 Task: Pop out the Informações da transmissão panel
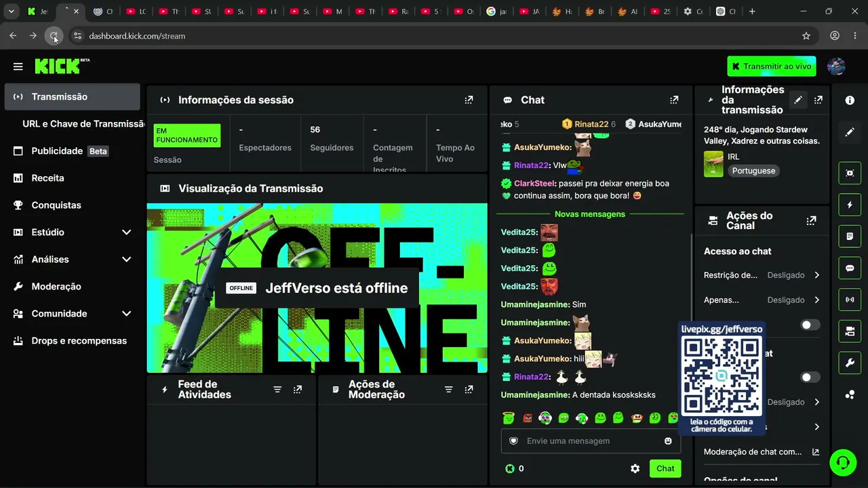coord(818,100)
